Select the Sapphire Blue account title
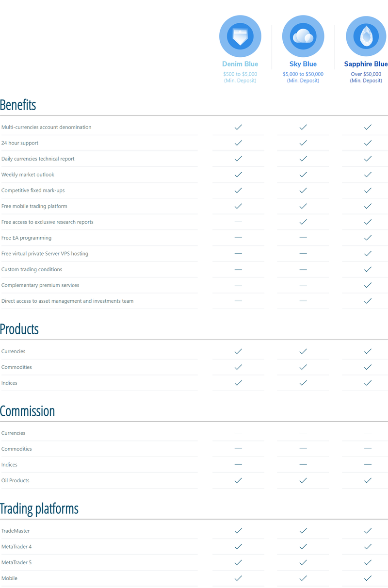Screen dimensions: 388x588 point(366,64)
